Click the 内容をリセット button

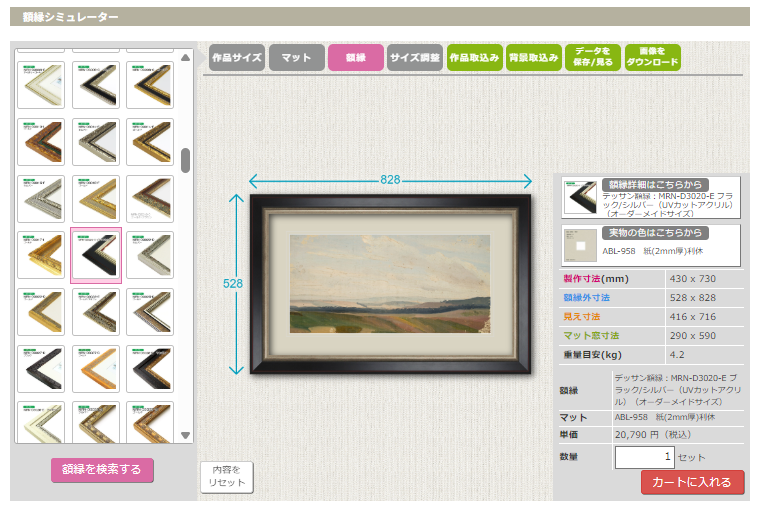click(x=227, y=477)
